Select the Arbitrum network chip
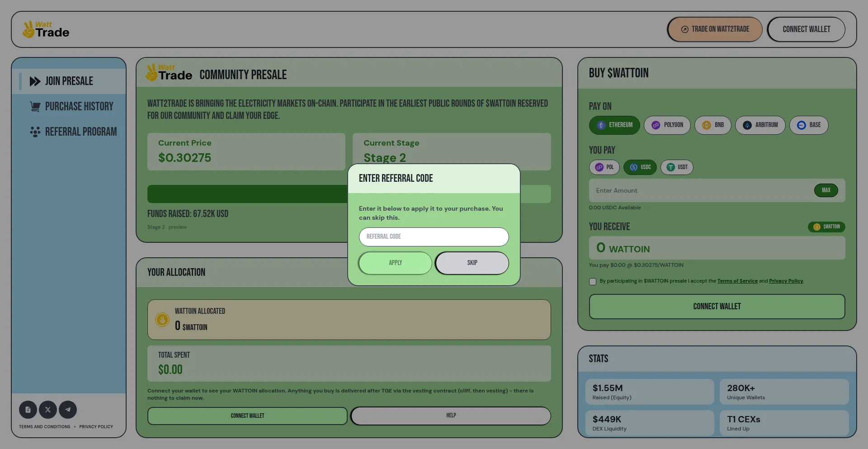 (760, 125)
